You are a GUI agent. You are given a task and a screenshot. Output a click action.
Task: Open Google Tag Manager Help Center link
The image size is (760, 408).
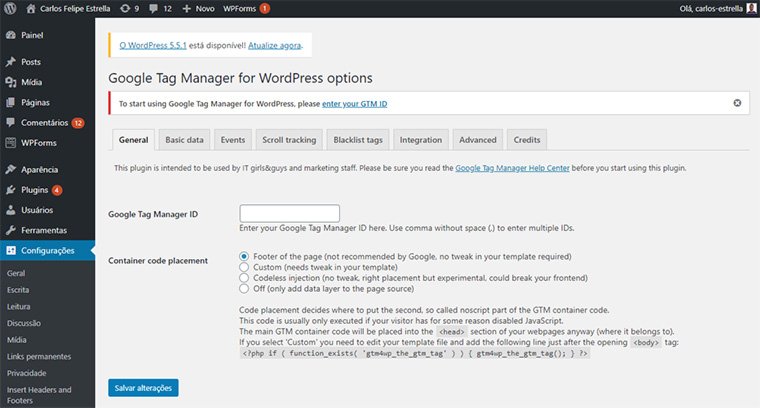512,168
